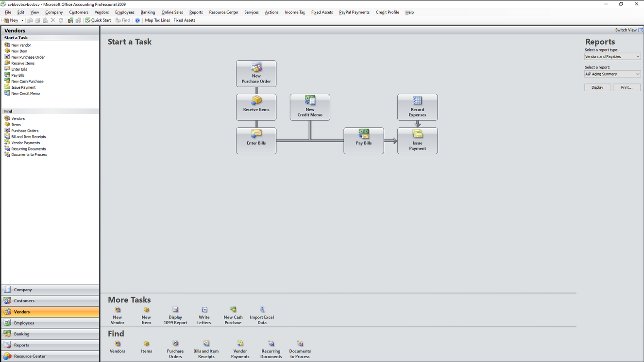Click New Item link in left sidebar
The height and width of the screenshot is (362, 644).
[19, 51]
